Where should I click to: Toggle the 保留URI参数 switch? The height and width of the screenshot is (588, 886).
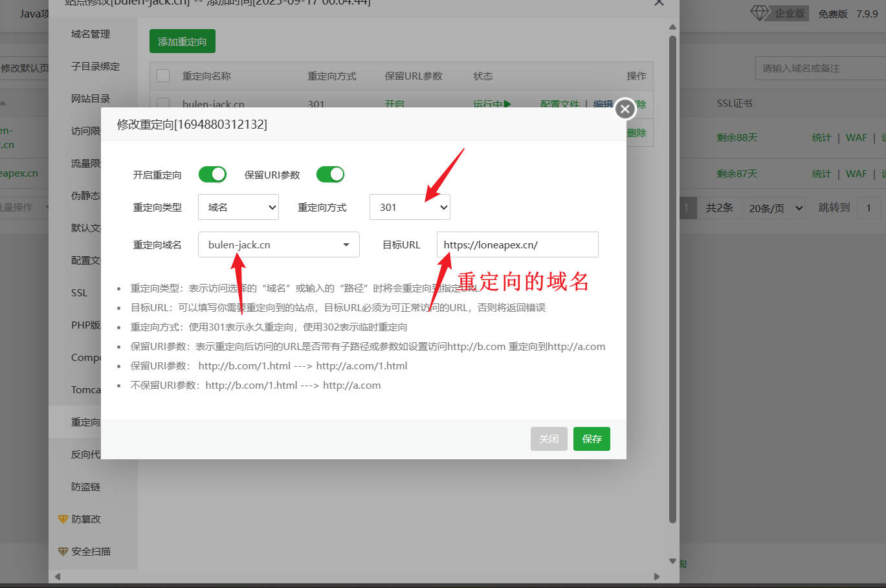pos(330,175)
